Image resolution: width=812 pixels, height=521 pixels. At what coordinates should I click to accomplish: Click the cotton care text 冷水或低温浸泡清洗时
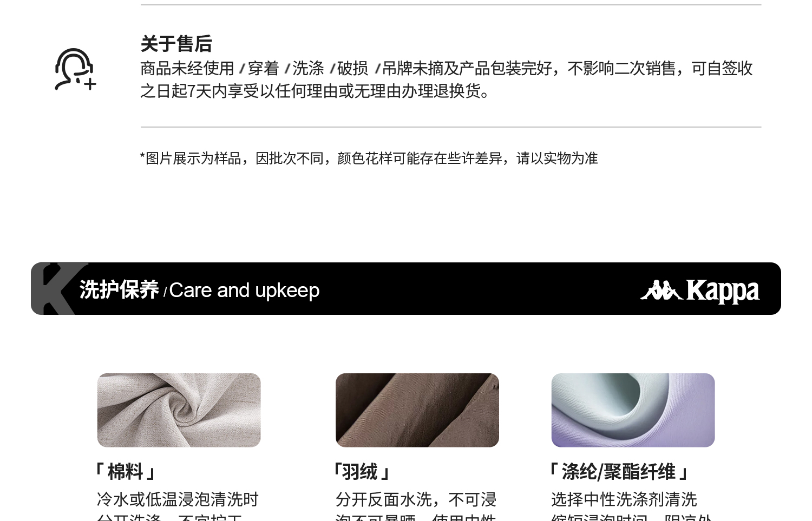pos(178,499)
